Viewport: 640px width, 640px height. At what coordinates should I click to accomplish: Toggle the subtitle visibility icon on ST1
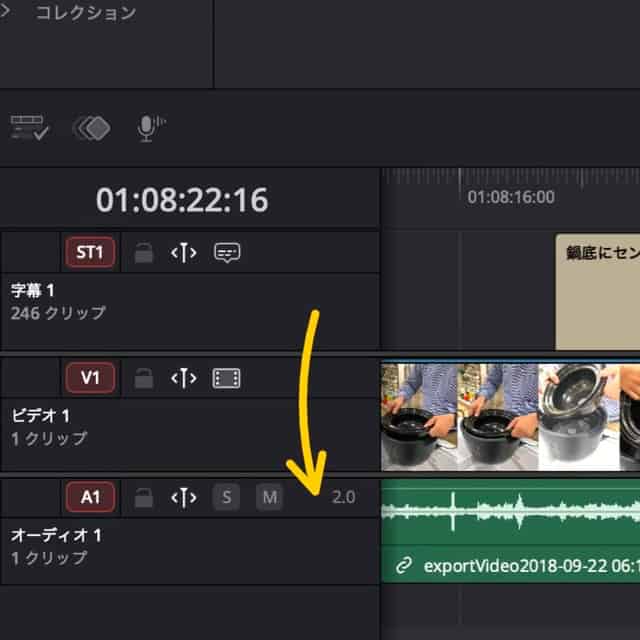(227, 253)
